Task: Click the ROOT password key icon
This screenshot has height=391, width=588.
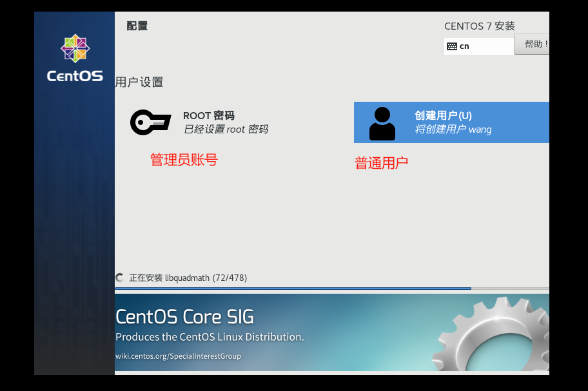Action: tap(151, 122)
